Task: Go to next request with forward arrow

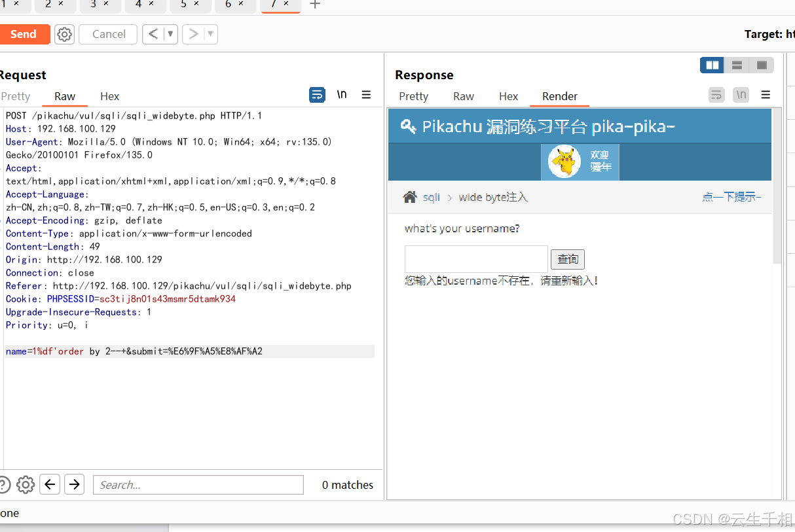Action: tap(193, 34)
